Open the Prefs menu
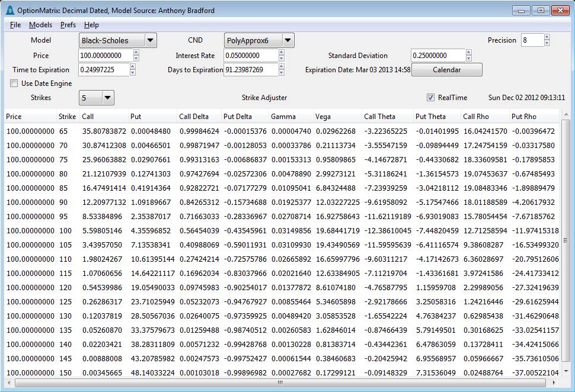 click(x=68, y=25)
